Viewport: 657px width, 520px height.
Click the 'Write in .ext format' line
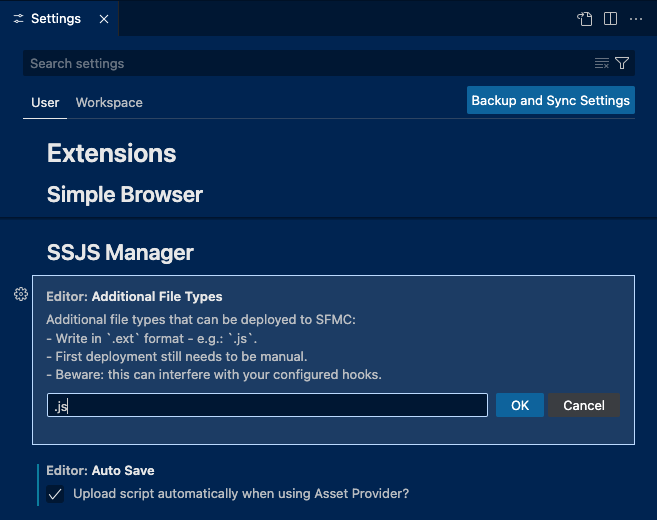point(152,339)
